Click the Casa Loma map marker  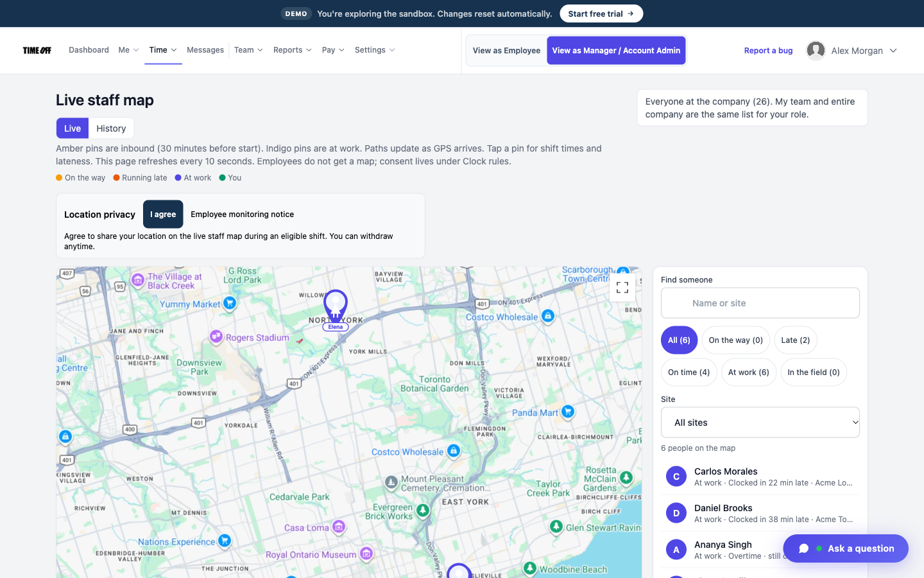click(339, 527)
